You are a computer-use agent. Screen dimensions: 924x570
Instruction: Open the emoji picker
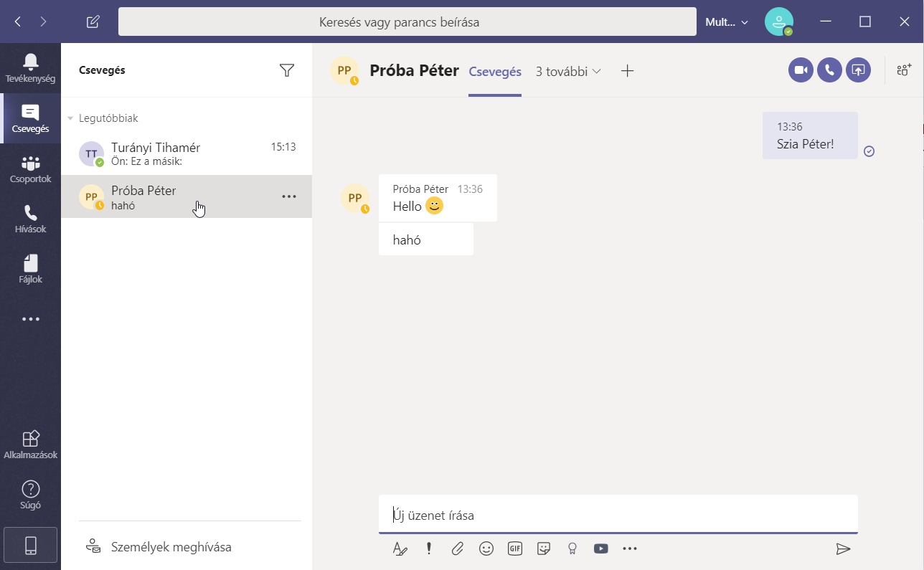coord(486,548)
